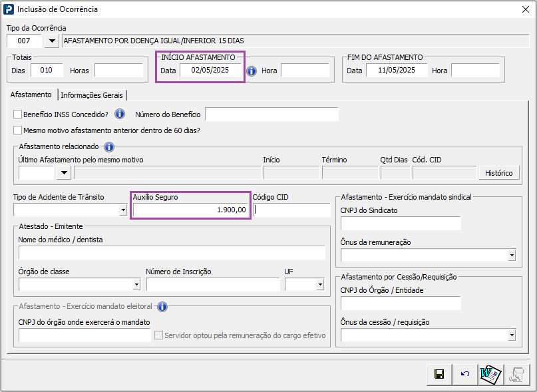Image resolution: width=537 pixels, height=392 pixels.
Task: Switch to Informações Gerais tab
Action: [x=93, y=95]
